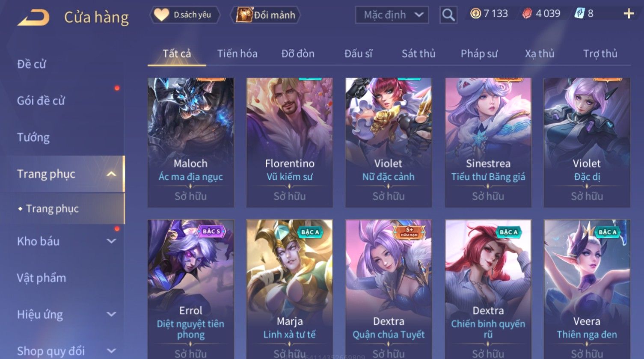Screen dimensions: 644x359
Task: Open the search magnifier icon
Action: tap(448, 15)
